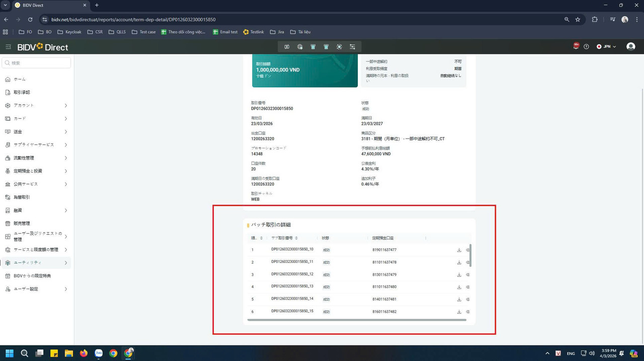Download row DP0126032300015850_12 receipt
This screenshot has height=361, width=644.
pos(459,275)
